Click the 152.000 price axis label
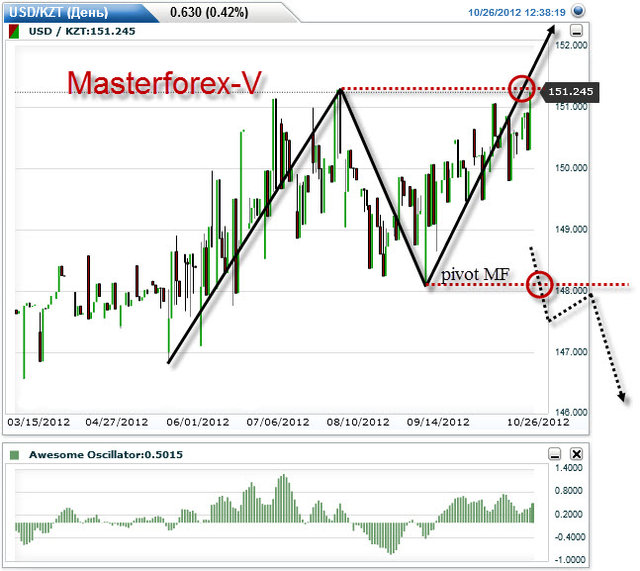Screen dimensions: 640x571 click(571, 45)
